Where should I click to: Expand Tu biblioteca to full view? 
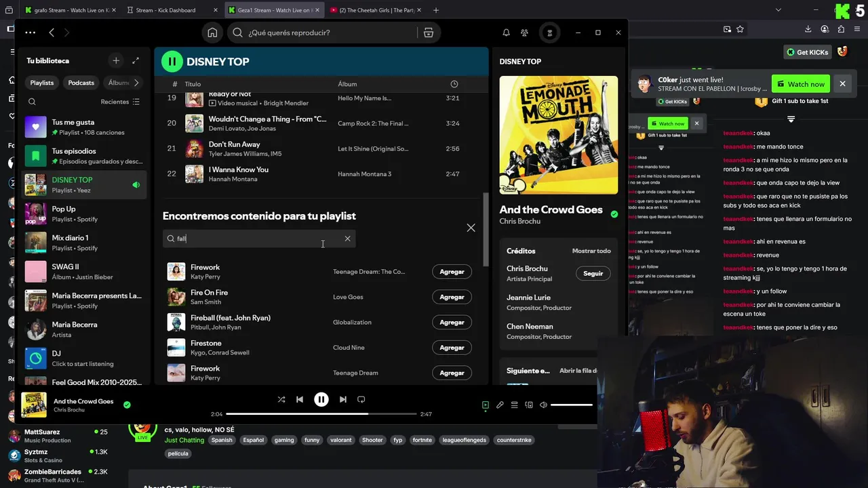pos(136,60)
